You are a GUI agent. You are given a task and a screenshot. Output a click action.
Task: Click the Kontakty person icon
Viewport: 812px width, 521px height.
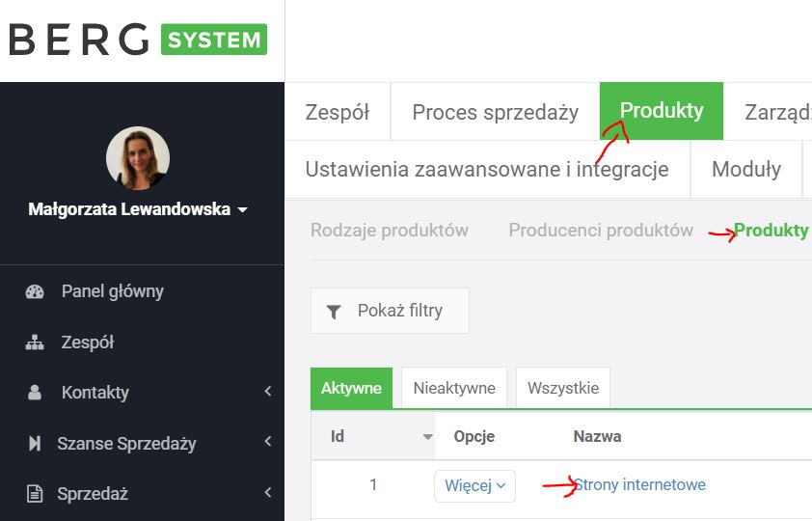35,393
